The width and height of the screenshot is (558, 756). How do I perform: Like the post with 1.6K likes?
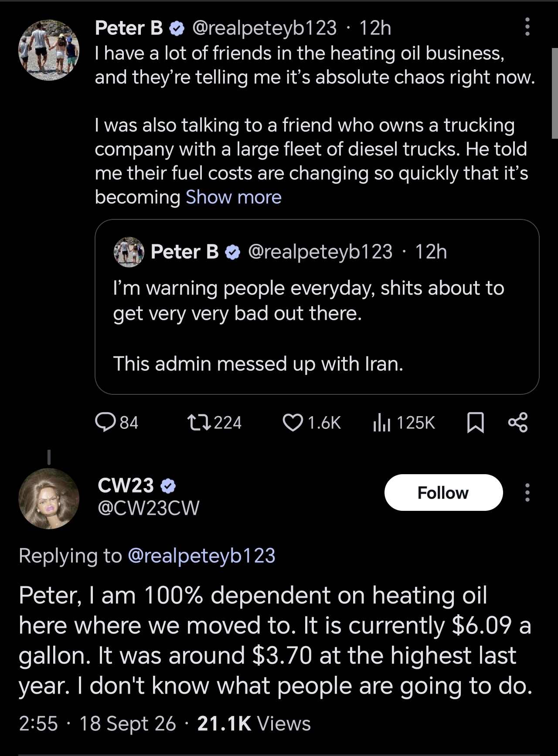[311, 422]
